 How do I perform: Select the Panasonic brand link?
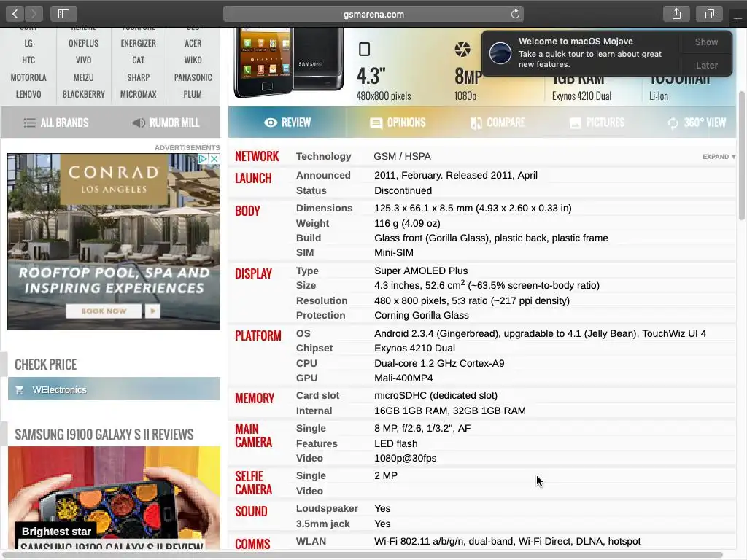pyautogui.click(x=193, y=77)
